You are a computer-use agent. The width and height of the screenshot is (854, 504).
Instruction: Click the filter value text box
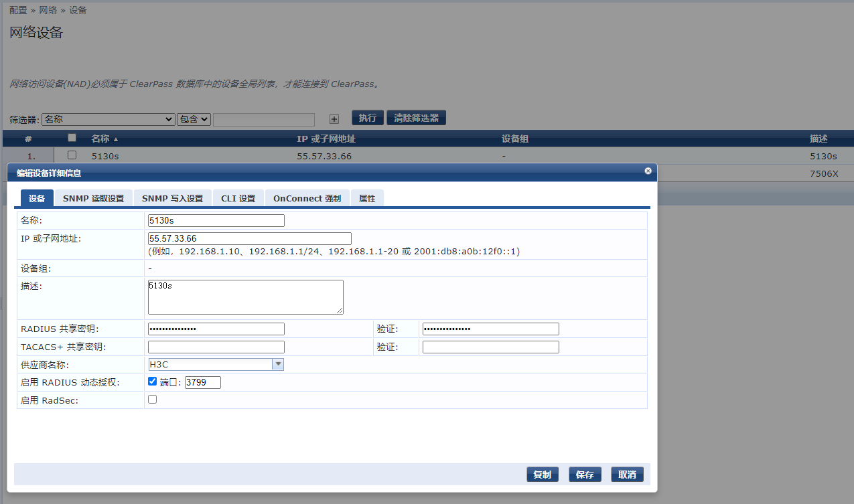coord(264,119)
